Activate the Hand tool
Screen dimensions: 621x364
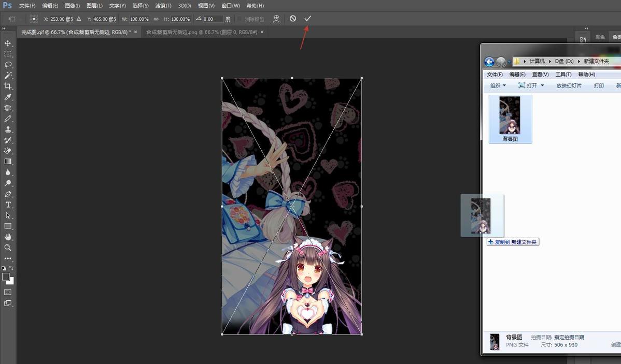pos(8,237)
